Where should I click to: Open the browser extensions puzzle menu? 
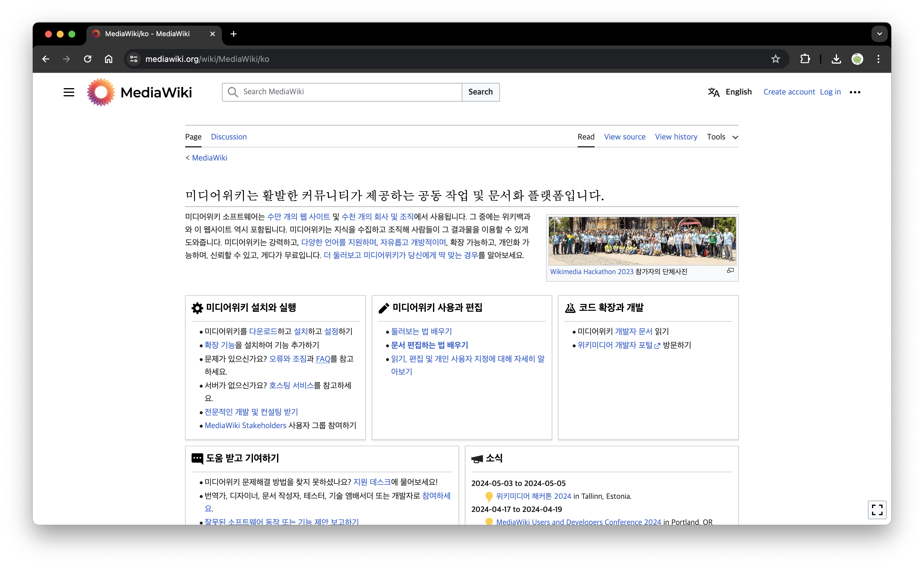click(805, 59)
